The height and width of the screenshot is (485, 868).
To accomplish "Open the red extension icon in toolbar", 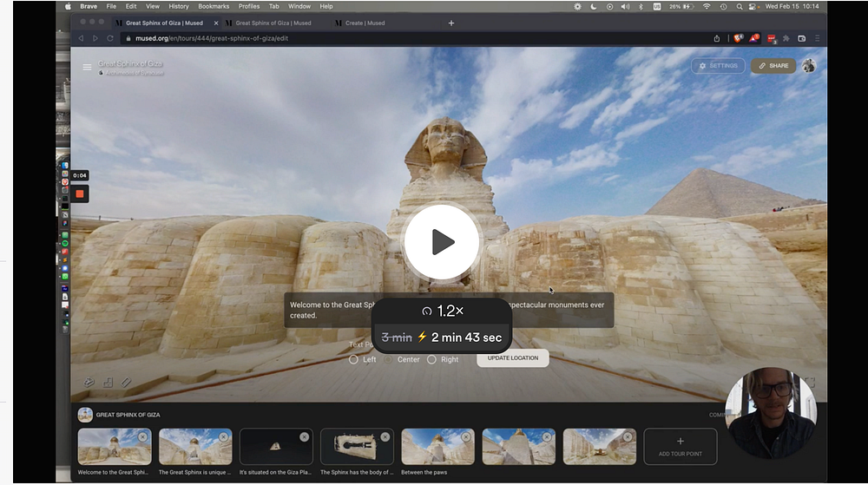I will tap(772, 39).
